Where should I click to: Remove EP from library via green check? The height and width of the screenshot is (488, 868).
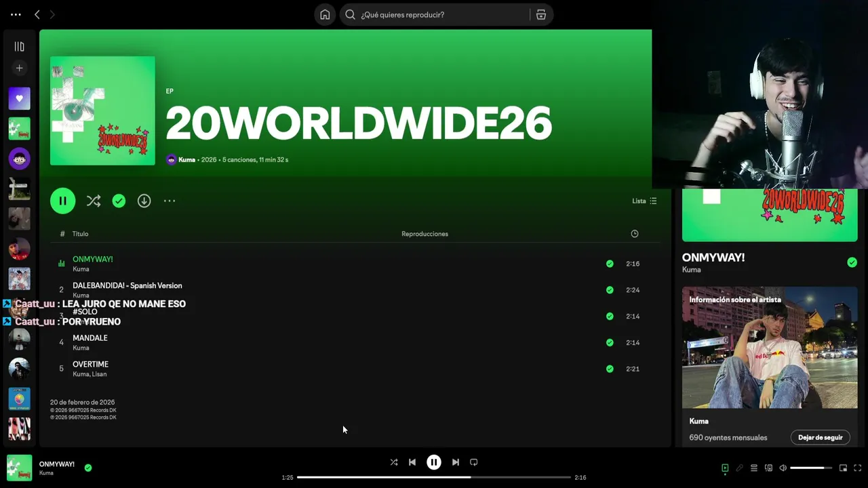tap(119, 201)
